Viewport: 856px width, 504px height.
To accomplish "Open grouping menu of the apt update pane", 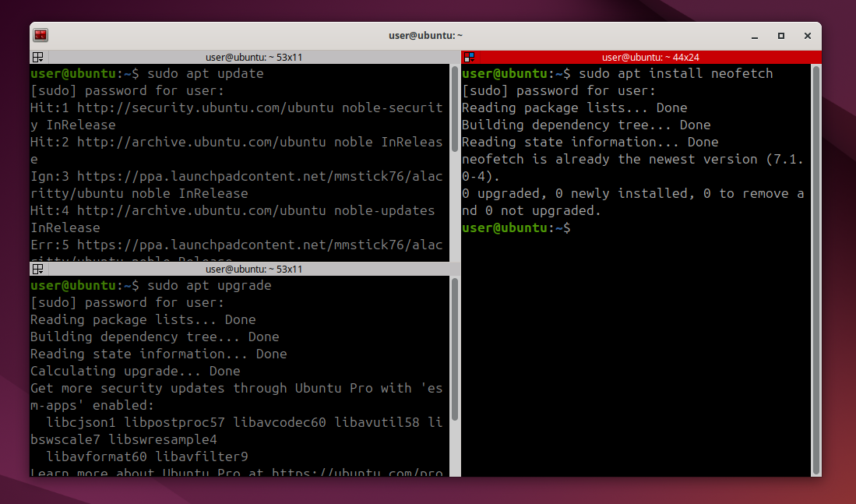I will (37, 57).
